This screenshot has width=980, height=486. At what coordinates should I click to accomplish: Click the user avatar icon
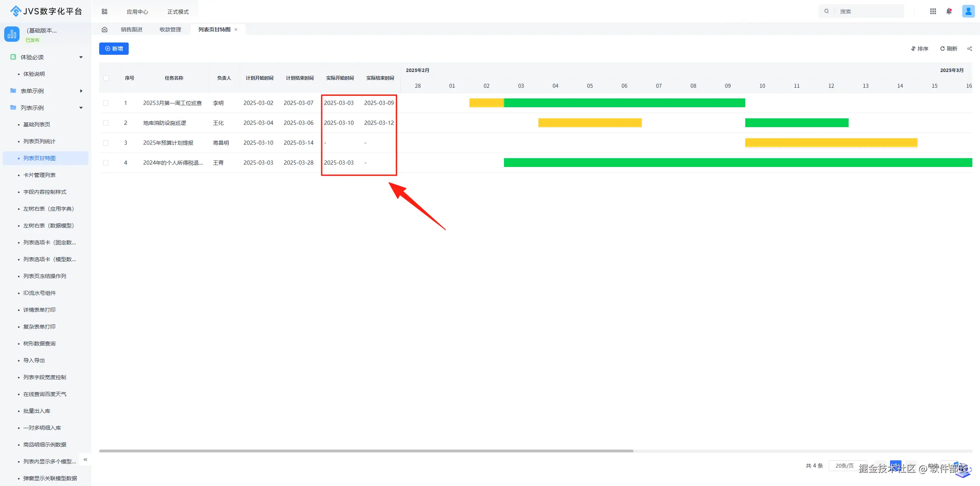pos(968,11)
